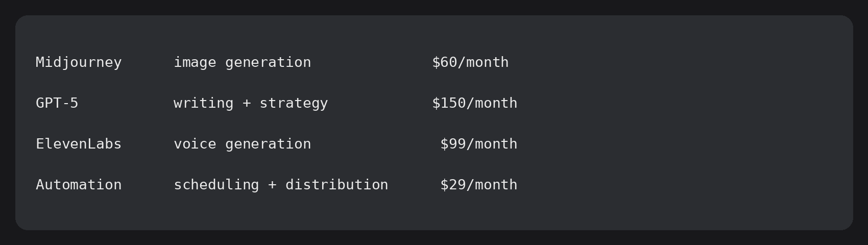The width and height of the screenshot is (868, 245).
Task: Click the word "scheduling" in the Automation row
Action: (216, 185)
